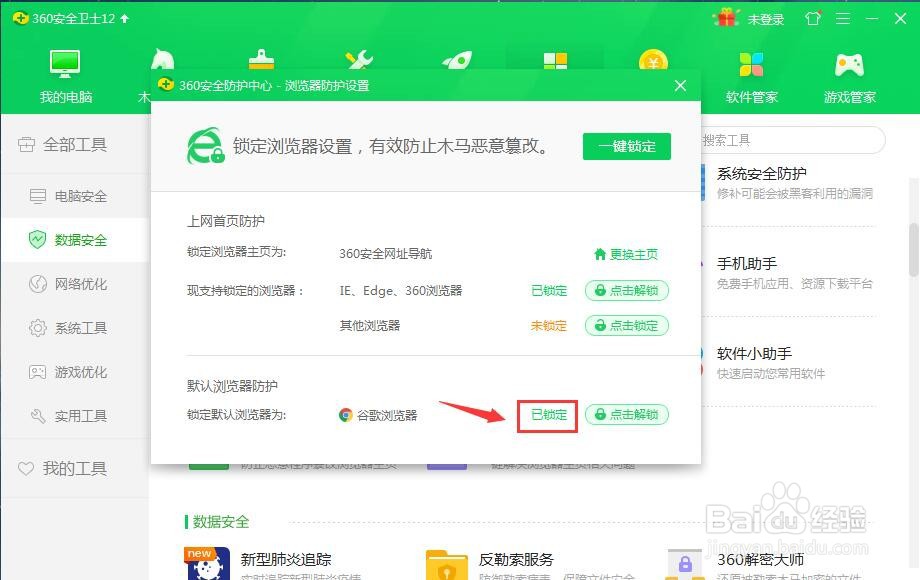Open 系统安全防护 tool entry

794,182
